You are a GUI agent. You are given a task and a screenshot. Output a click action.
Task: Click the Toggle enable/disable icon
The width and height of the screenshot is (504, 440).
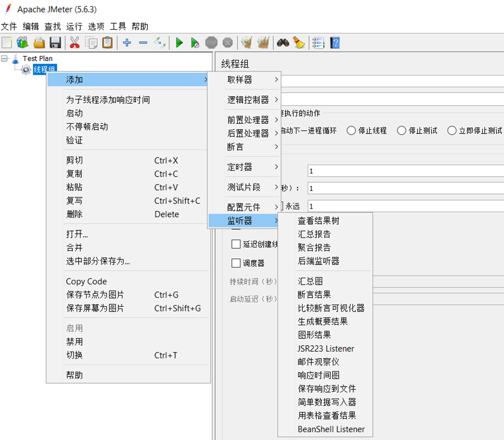(159, 42)
